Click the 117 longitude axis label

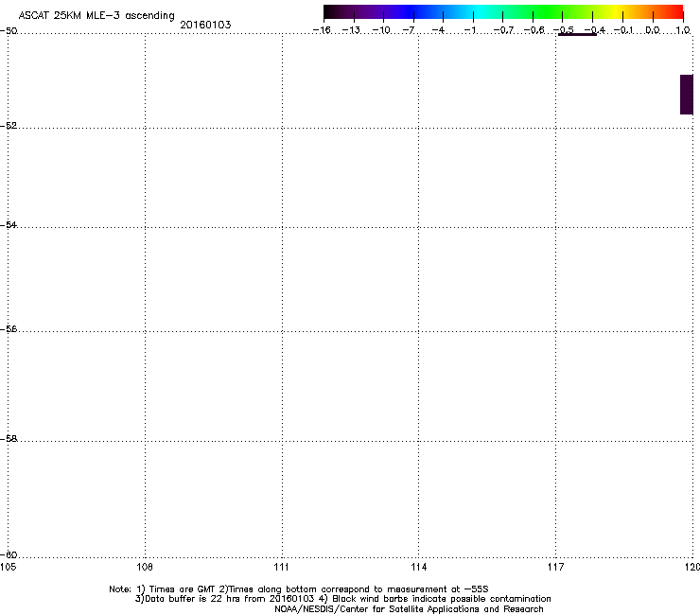555,567
